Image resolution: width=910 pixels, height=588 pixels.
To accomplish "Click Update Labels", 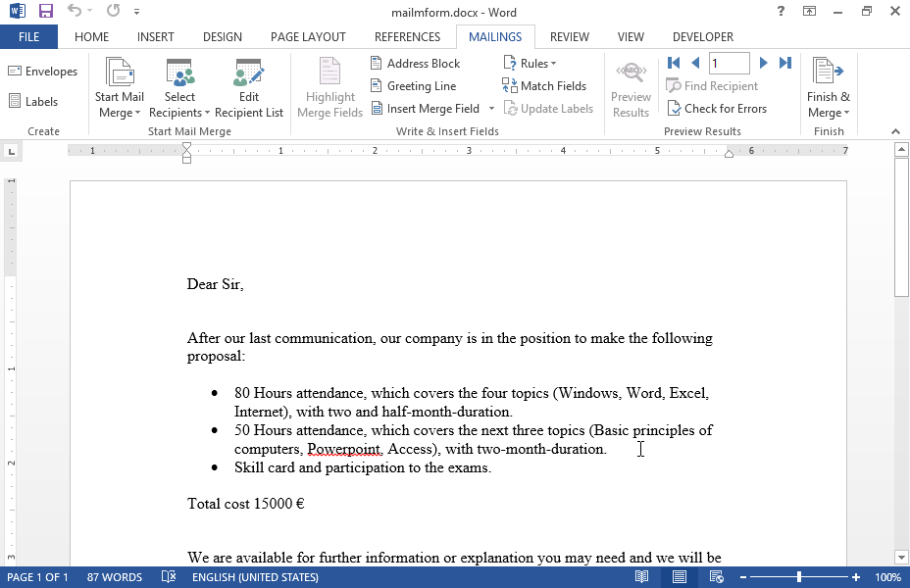I will [548, 109].
